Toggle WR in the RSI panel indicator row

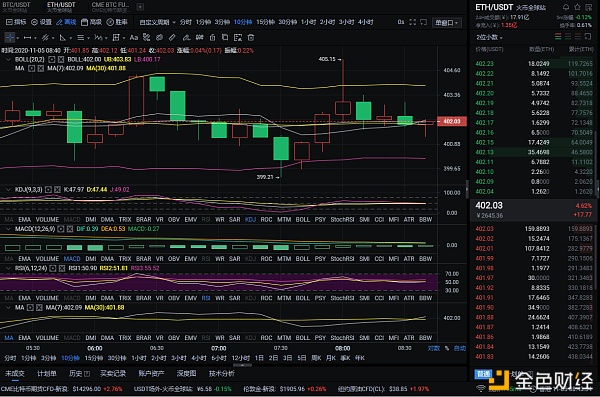(x=220, y=298)
